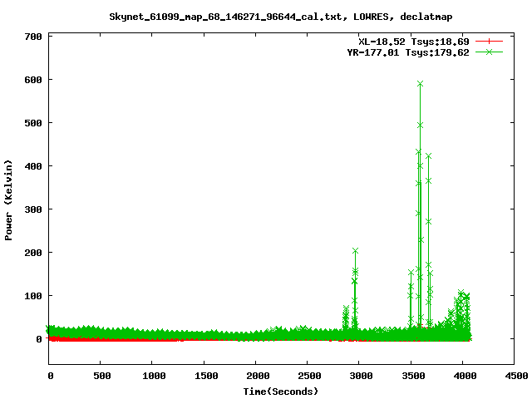532x399 pixels.
Task: Click the 300 tick label on y-axis
Action: point(33,209)
